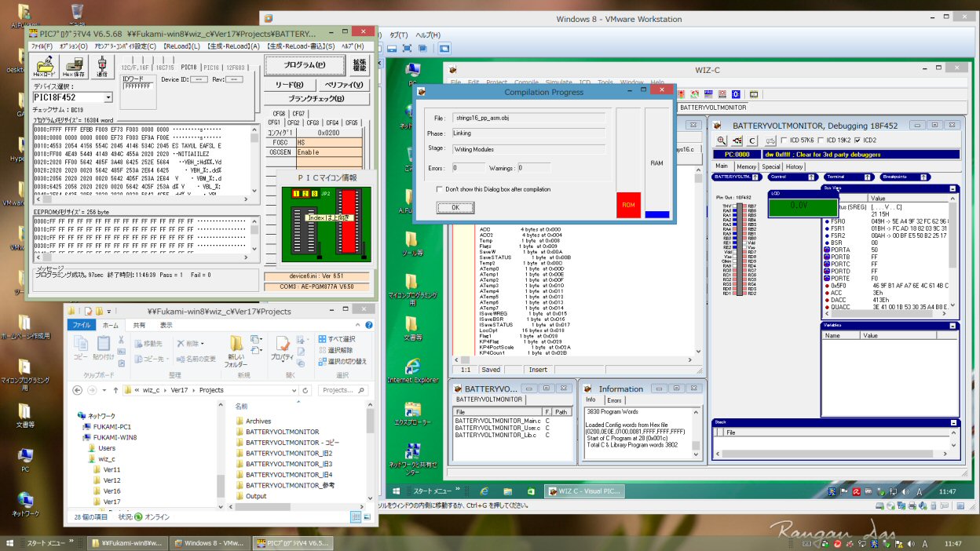The width and height of the screenshot is (980, 551).
Task: Click the red ROM usage bar
Action: 629,205
